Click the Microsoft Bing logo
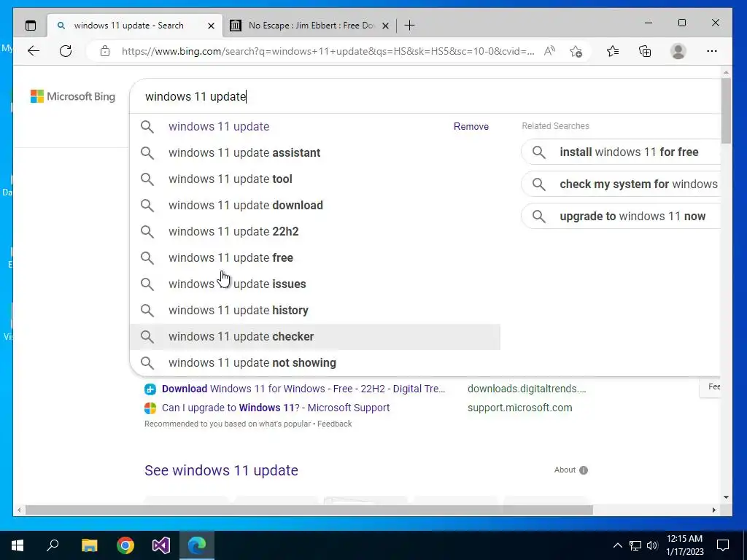This screenshot has width=747, height=560. pos(73,96)
